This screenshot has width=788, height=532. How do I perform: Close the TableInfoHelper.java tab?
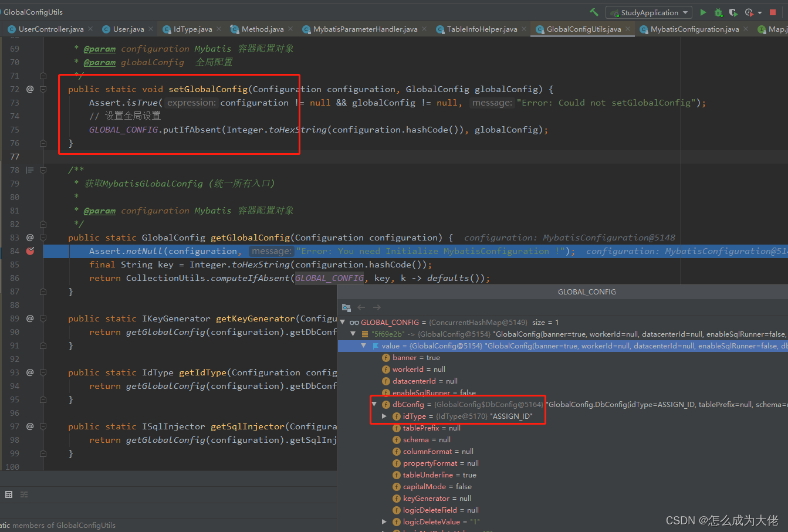point(524,29)
